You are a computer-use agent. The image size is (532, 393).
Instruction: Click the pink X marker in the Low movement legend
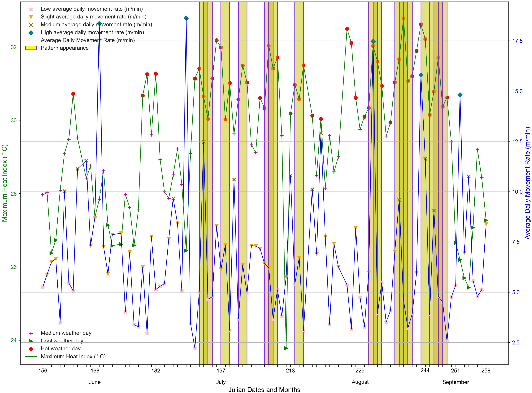point(31,9)
